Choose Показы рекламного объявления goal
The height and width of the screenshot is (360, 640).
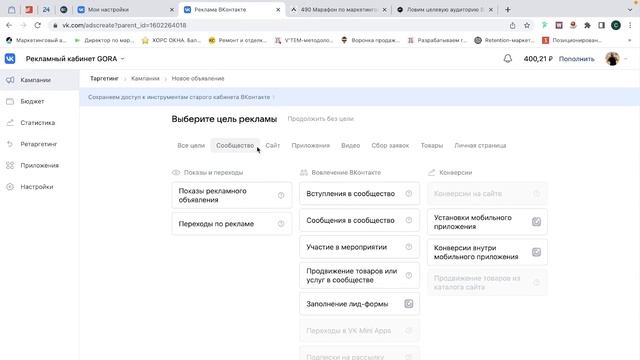click(x=232, y=196)
